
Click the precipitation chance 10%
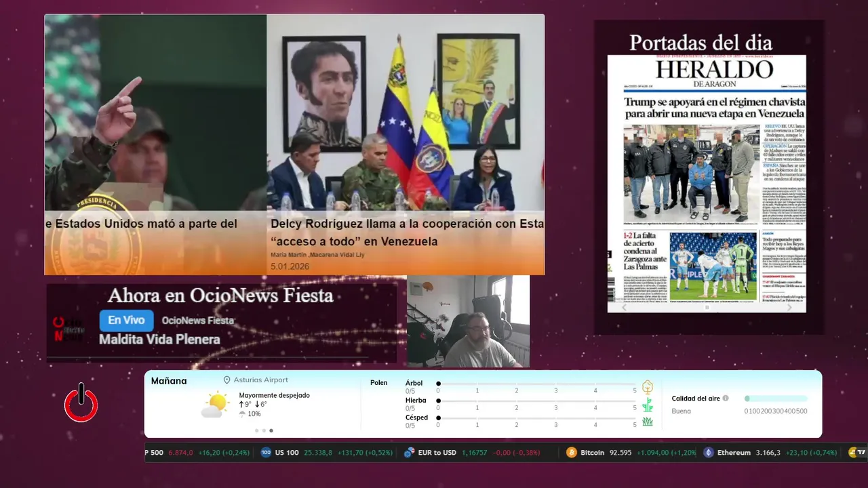click(x=254, y=414)
